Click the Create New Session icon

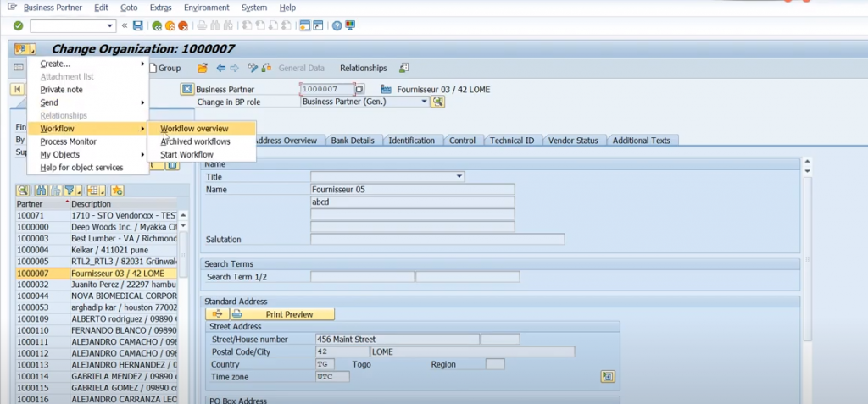click(304, 25)
